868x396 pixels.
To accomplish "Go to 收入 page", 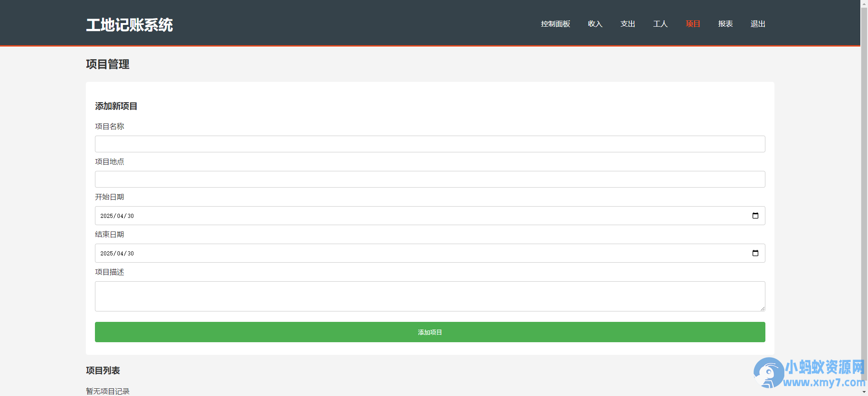I will tap(595, 24).
